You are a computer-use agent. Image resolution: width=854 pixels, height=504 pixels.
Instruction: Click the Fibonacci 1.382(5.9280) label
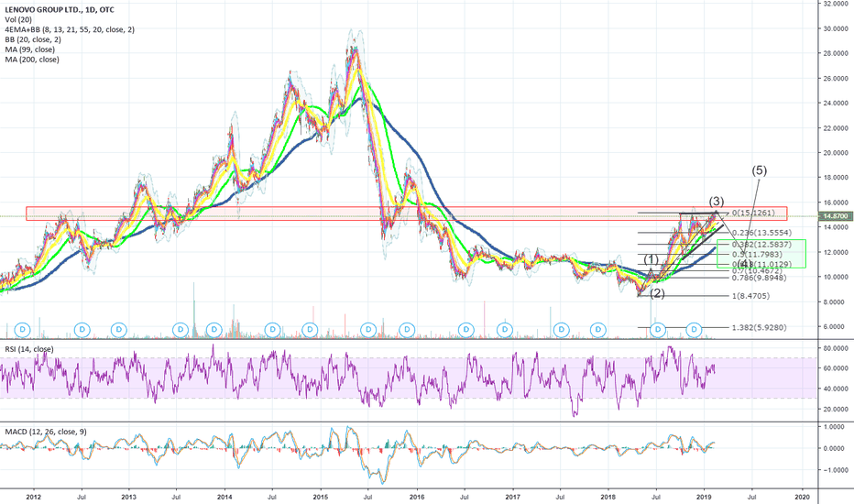point(760,327)
